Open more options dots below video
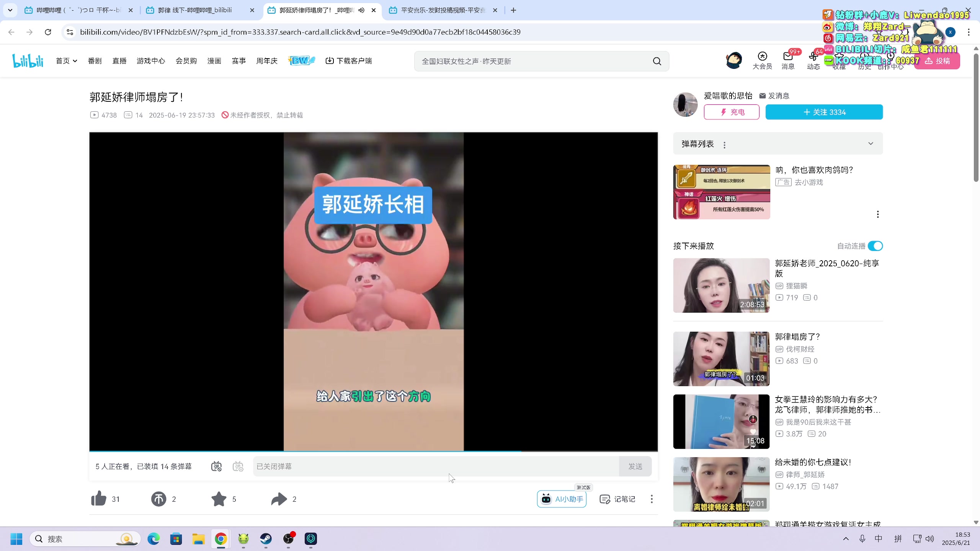This screenshot has width=980, height=551. 652,499
